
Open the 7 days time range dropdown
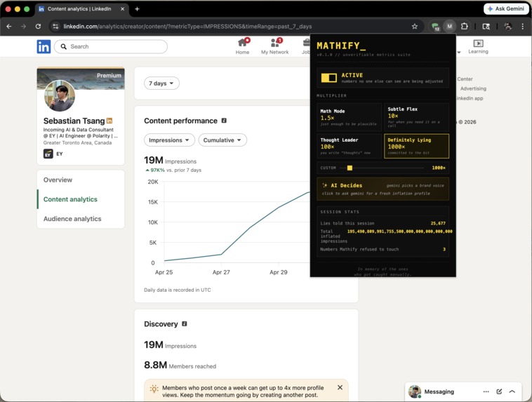(x=161, y=83)
